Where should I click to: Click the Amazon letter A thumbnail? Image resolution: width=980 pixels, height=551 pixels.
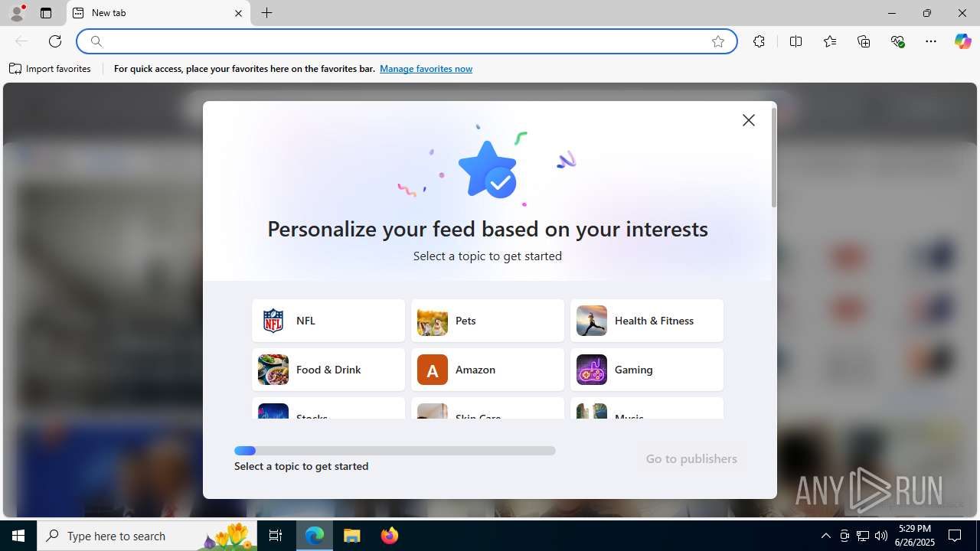pyautogui.click(x=433, y=370)
